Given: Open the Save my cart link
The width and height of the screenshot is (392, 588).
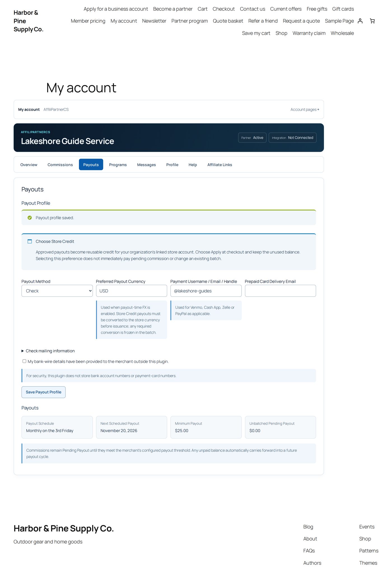Looking at the screenshot, I should [x=256, y=33].
